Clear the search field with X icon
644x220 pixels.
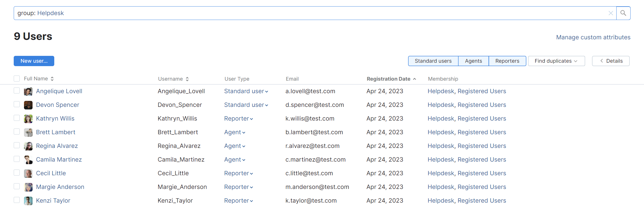[611, 13]
